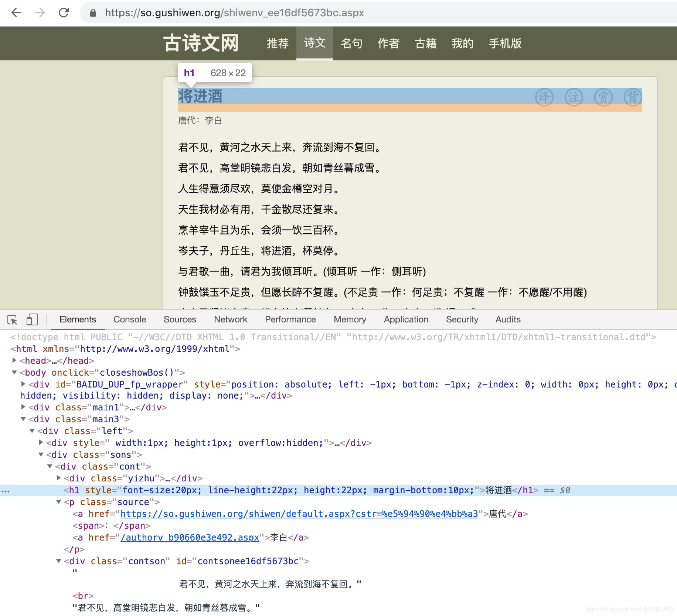The image size is (677, 616).
Task: Collapse the div class main3 node
Action: 23,419
